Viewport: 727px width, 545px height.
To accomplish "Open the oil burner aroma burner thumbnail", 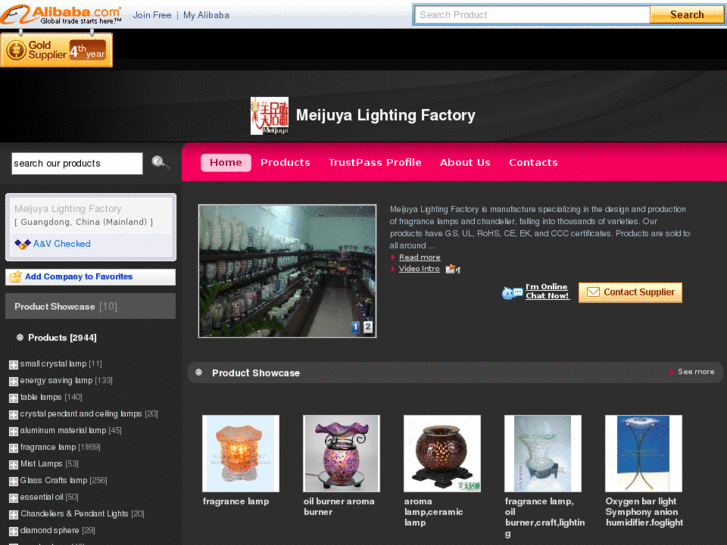I will [341, 454].
